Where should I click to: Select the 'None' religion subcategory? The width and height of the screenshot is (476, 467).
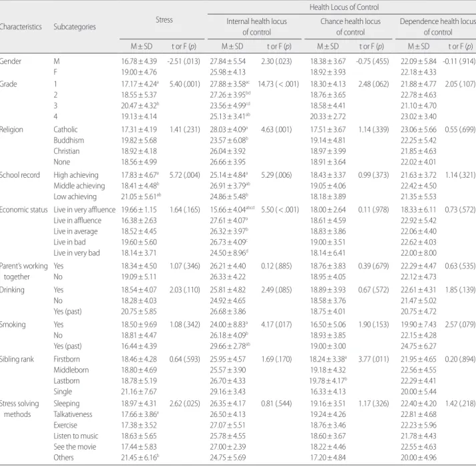point(61,162)
